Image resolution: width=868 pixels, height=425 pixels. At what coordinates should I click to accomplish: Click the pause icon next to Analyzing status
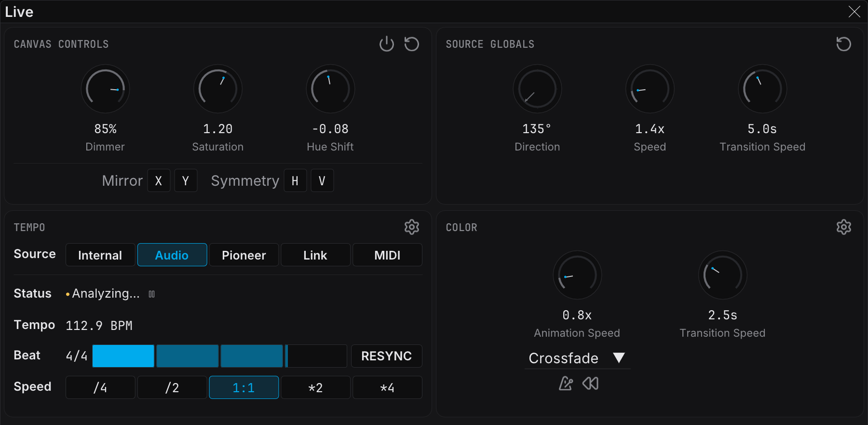click(x=151, y=294)
